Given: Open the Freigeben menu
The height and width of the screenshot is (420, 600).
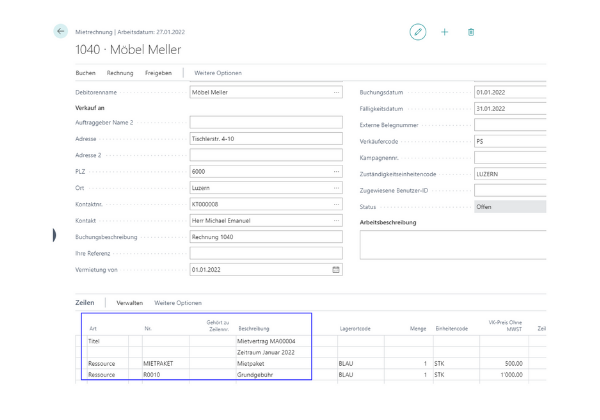Looking at the screenshot, I should click(x=157, y=73).
